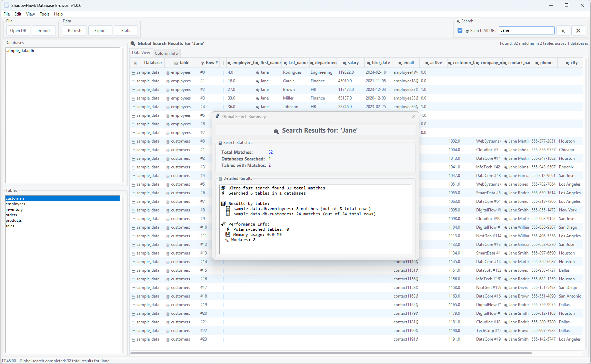Click the Global Search Results magnifier icon
Viewport: 591px width, 364px height.
pyautogui.click(x=133, y=43)
